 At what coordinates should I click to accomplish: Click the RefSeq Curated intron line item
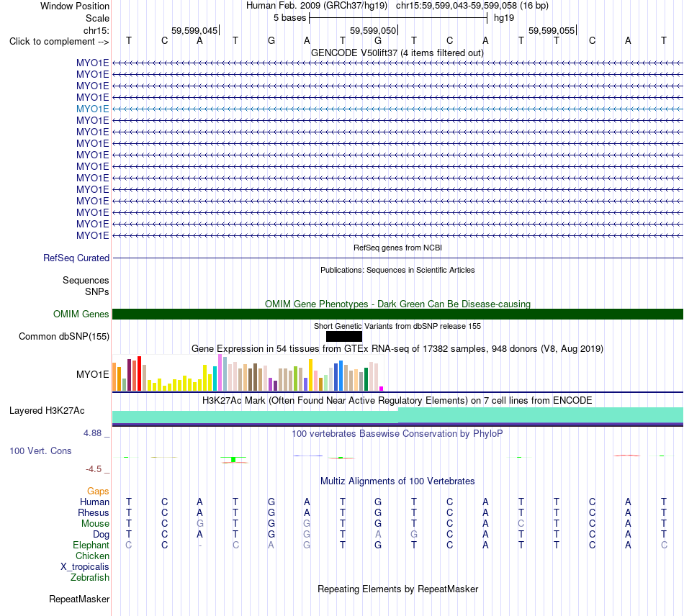397,258
